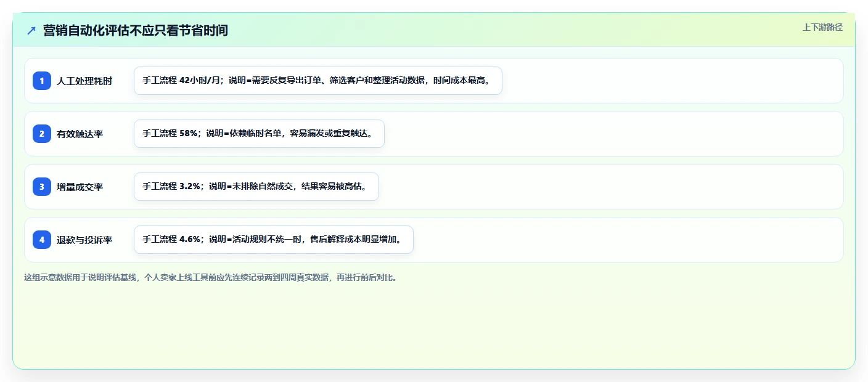
Task: Select step badge number 1
Action: [42, 81]
